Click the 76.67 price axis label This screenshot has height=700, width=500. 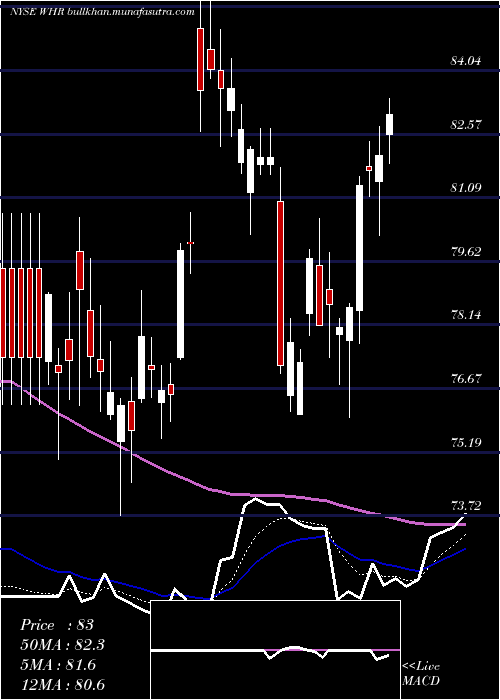(466, 379)
